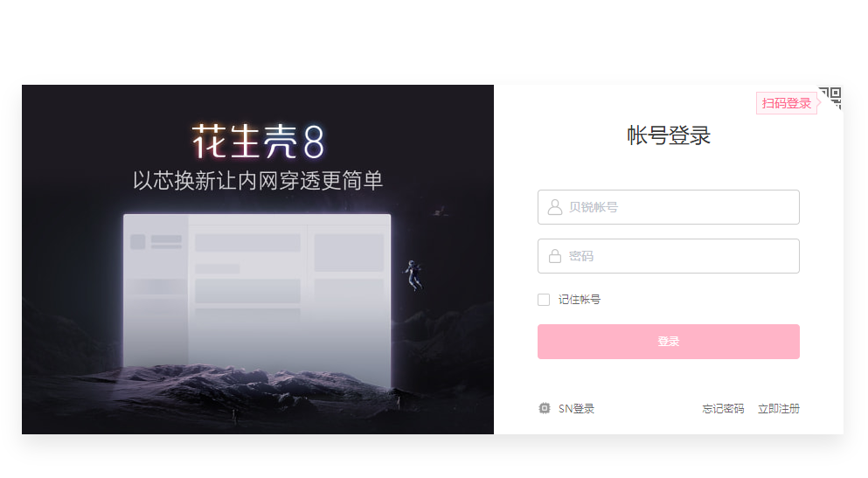868x478 pixels.
Task: Open the SN登录 login option
Action: pos(576,409)
